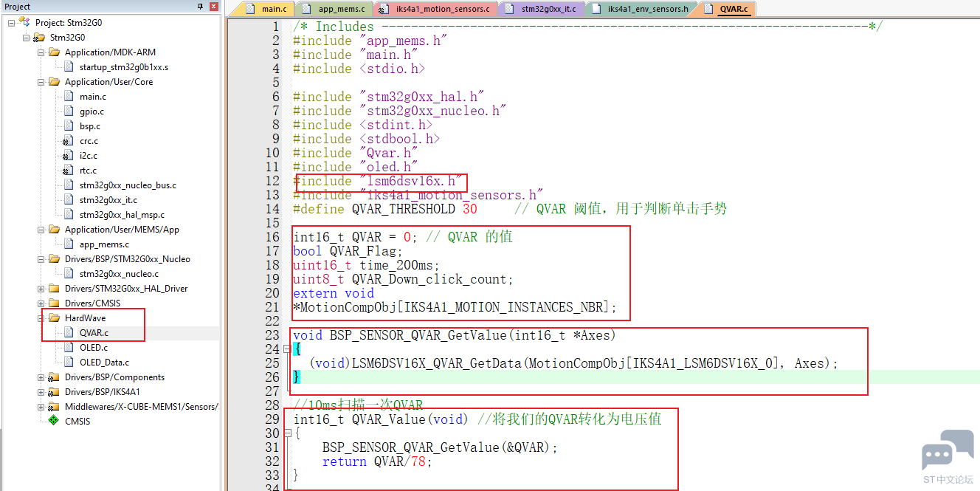Screen dimensions: 980x491
Task: Select the Application/User/MEMS/App group label
Action: 122,230
